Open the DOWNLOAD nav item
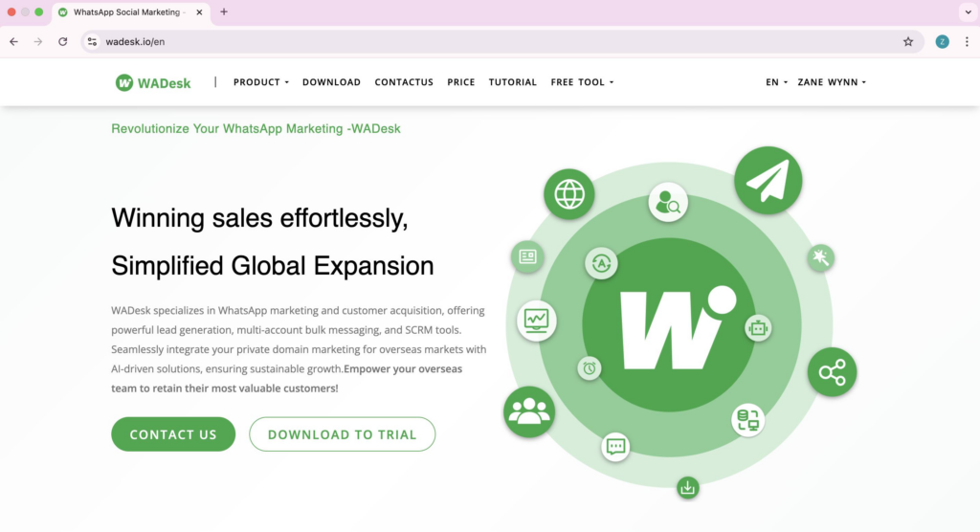This screenshot has width=980, height=532. [331, 82]
